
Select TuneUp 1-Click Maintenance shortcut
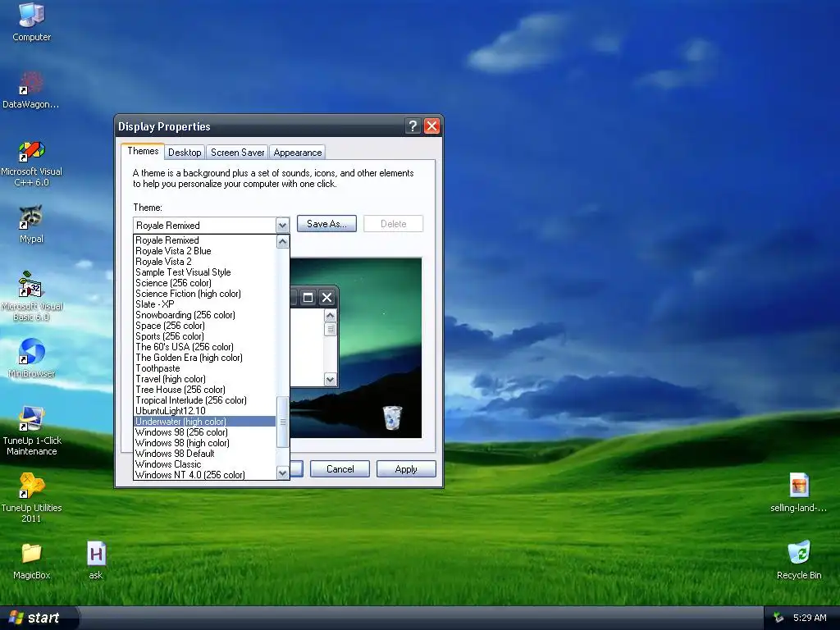click(32, 431)
